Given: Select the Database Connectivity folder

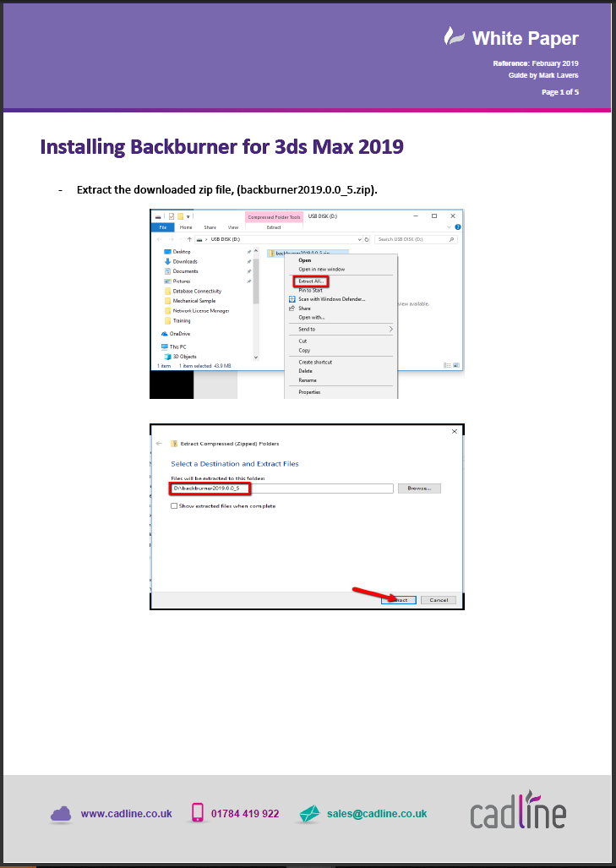Looking at the screenshot, I should pyautogui.click(x=194, y=292).
